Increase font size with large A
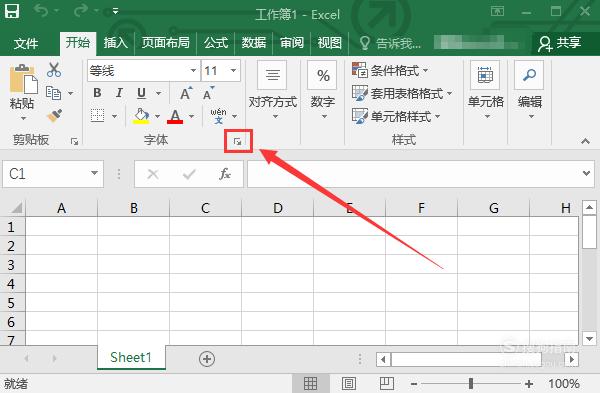 pos(186,93)
